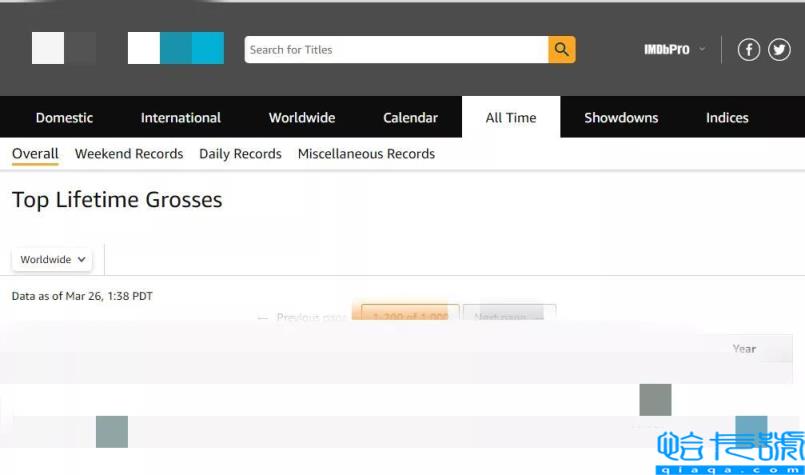Go to the International tab
Viewport: 805px width, 475px height.
181,118
